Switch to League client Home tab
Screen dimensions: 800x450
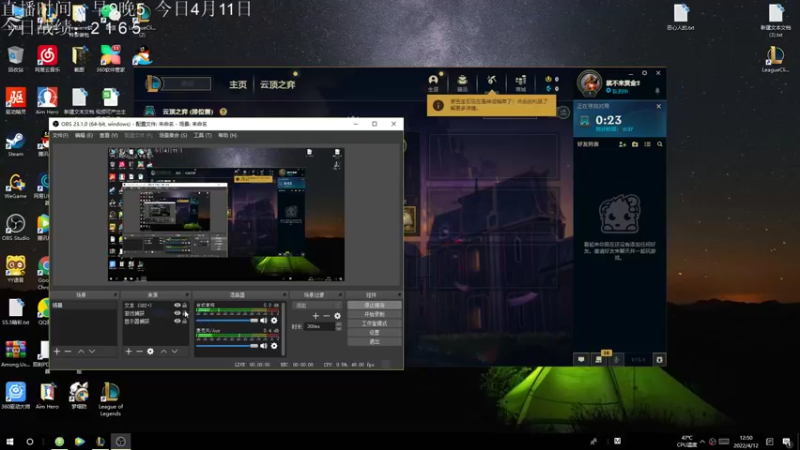238,85
